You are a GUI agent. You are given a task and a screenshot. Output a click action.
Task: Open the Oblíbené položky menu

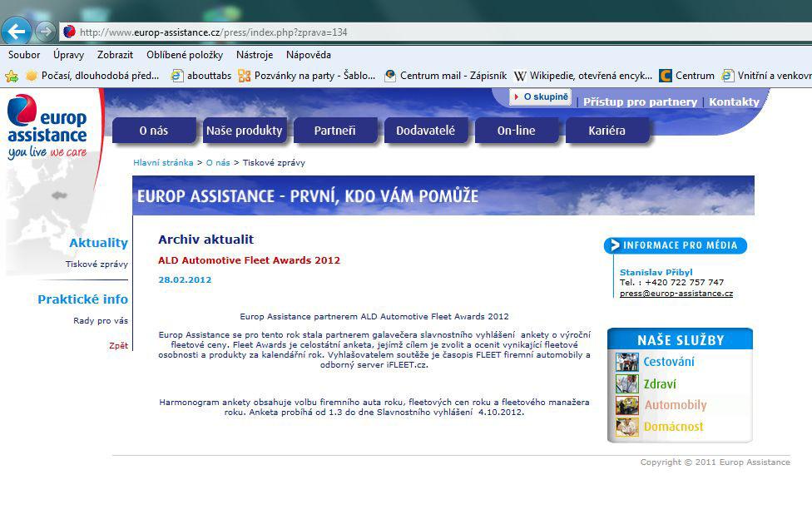coord(185,55)
